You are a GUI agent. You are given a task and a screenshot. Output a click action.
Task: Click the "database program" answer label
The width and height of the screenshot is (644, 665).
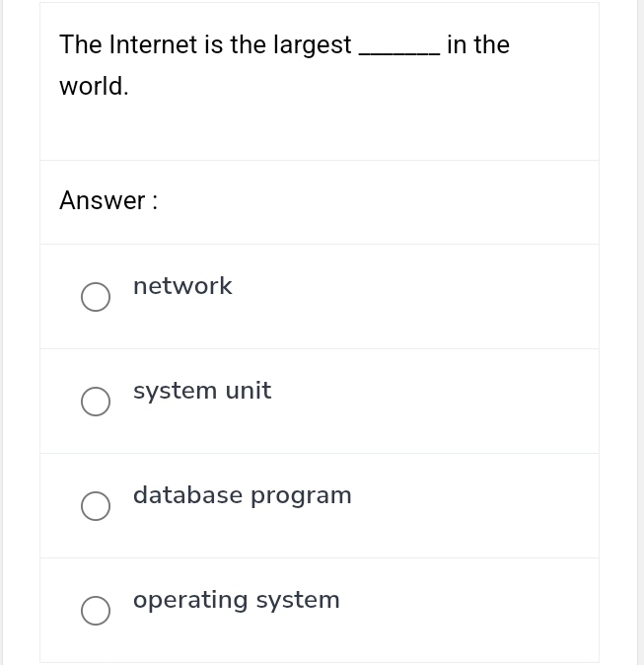(x=242, y=495)
